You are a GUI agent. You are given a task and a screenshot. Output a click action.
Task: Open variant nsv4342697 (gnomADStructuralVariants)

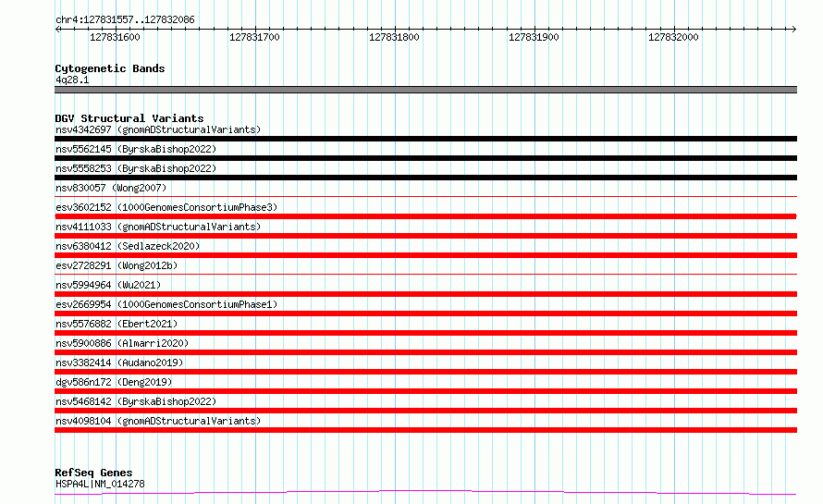pyautogui.click(x=158, y=129)
